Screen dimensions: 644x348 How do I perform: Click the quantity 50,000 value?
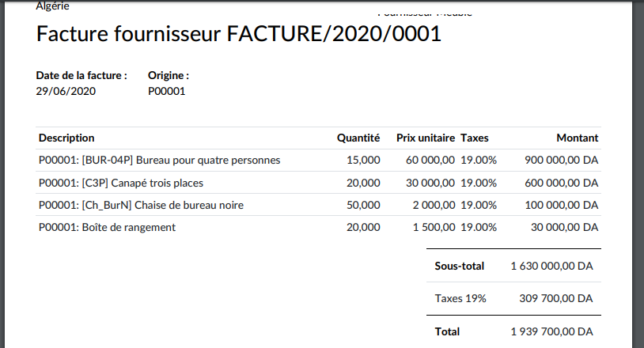363,205
